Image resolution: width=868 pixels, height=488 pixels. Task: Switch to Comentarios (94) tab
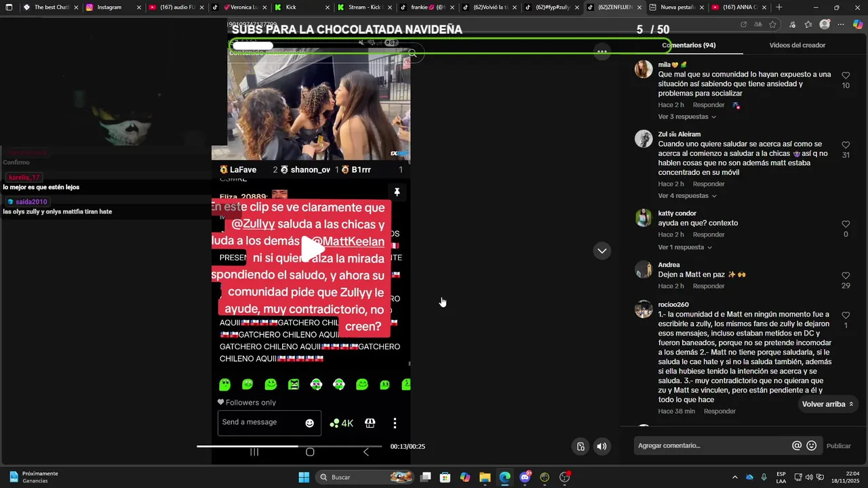click(688, 45)
